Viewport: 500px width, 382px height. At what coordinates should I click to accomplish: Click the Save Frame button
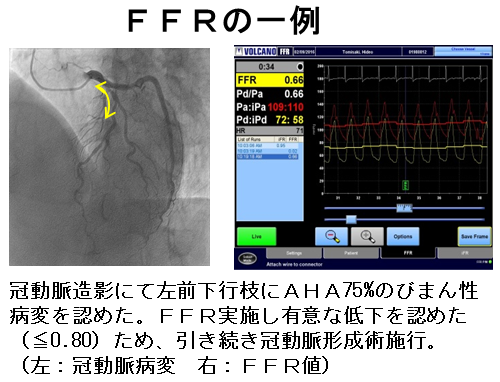(474, 236)
